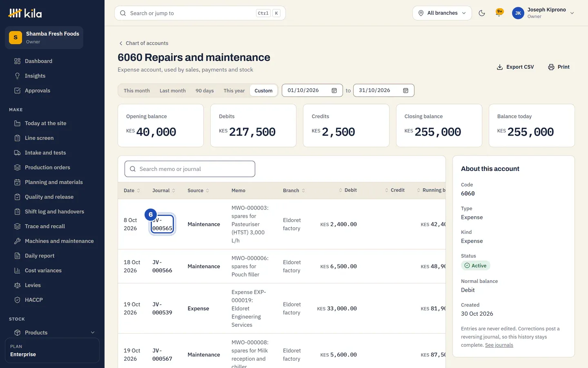Image resolution: width=588 pixels, height=368 pixels.
Task: Open Trace and recall
Action: 52,227
